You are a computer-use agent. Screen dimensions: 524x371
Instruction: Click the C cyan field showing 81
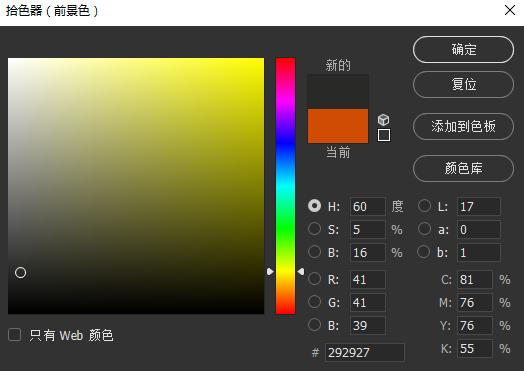click(475, 279)
